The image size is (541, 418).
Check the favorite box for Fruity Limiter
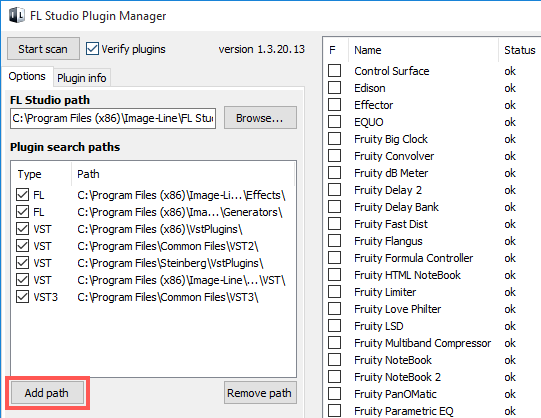point(334,292)
